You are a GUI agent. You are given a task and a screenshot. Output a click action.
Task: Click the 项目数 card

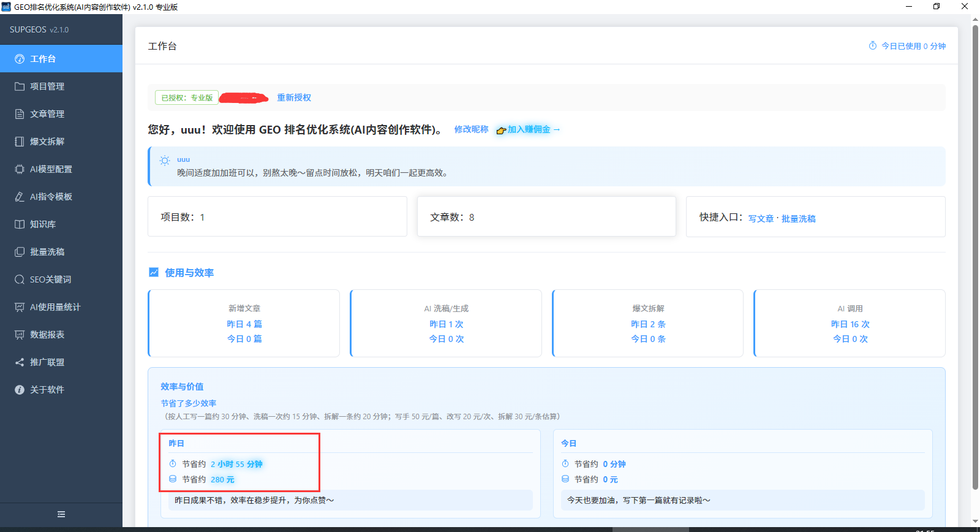click(x=277, y=216)
